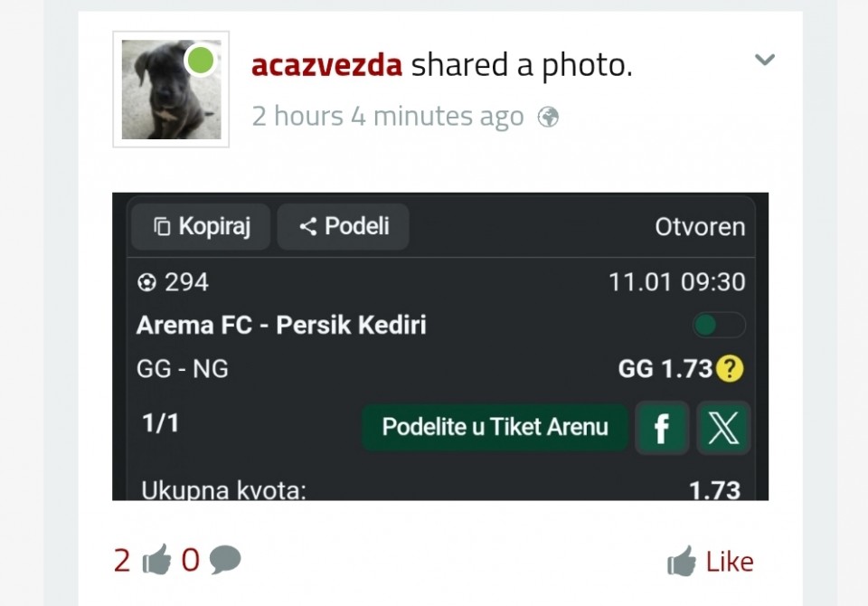
Task: Click the Otvoren status label
Action: (x=700, y=227)
